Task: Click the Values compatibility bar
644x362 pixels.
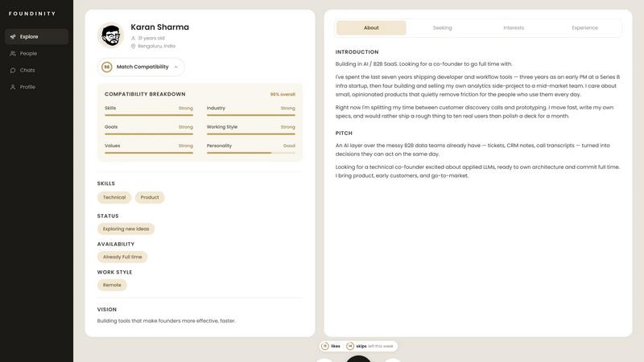Action: point(149,153)
